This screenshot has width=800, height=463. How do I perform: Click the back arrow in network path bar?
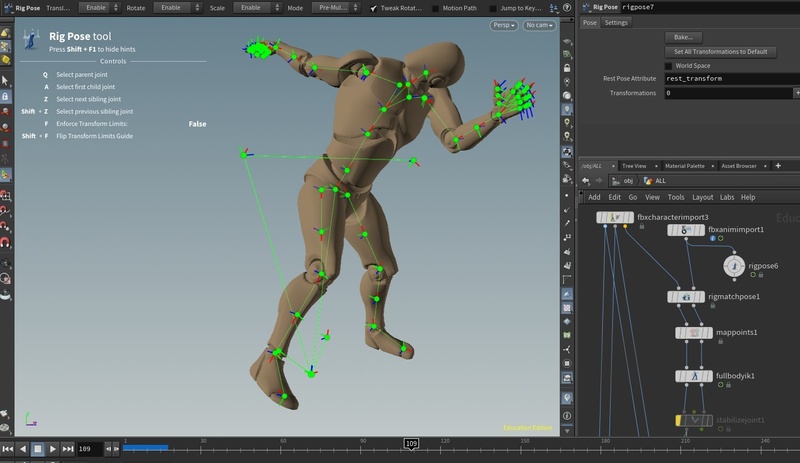(x=585, y=181)
